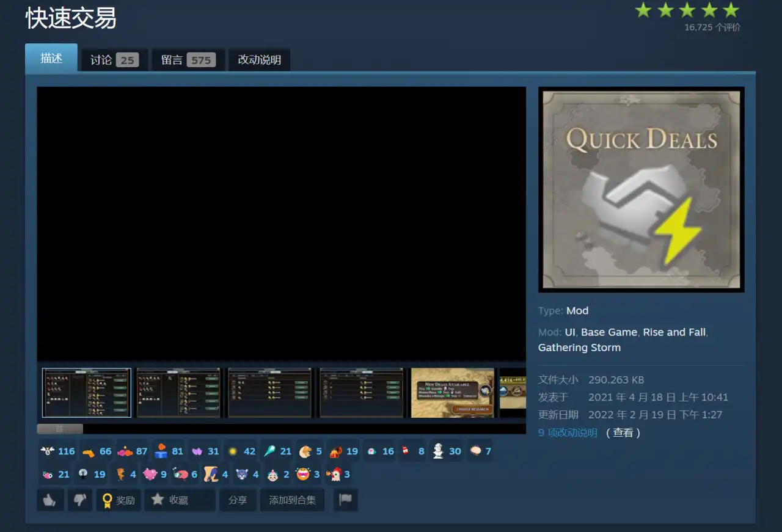Click the report flag icon
This screenshot has width=782, height=532.
[x=345, y=500]
